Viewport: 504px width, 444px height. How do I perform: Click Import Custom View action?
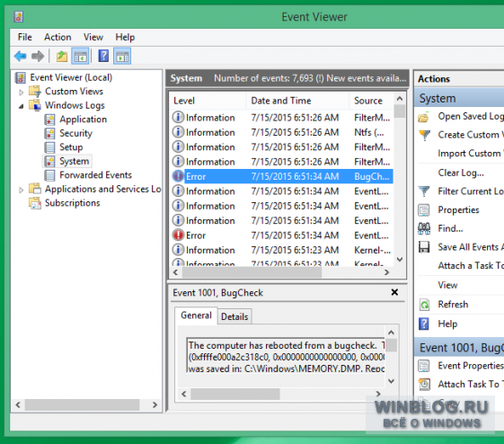coord(471,154)
